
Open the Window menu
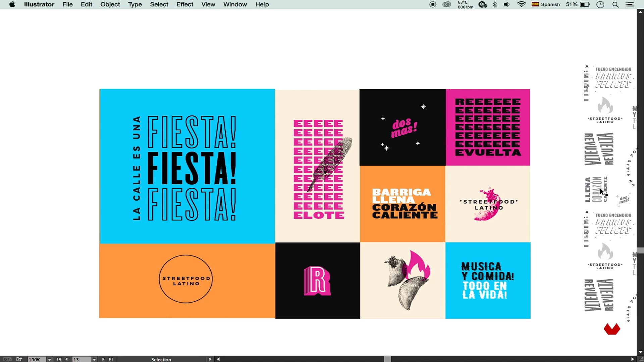pos(235,4)
